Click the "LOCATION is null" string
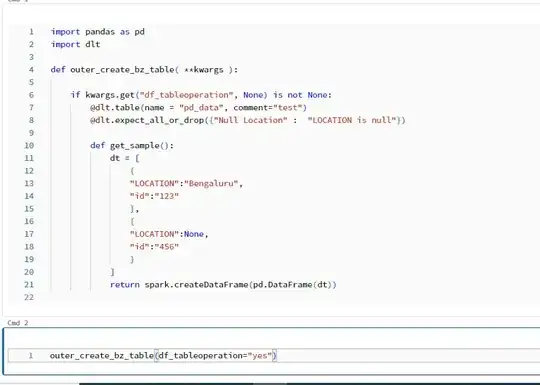 [x=352, y=120]
